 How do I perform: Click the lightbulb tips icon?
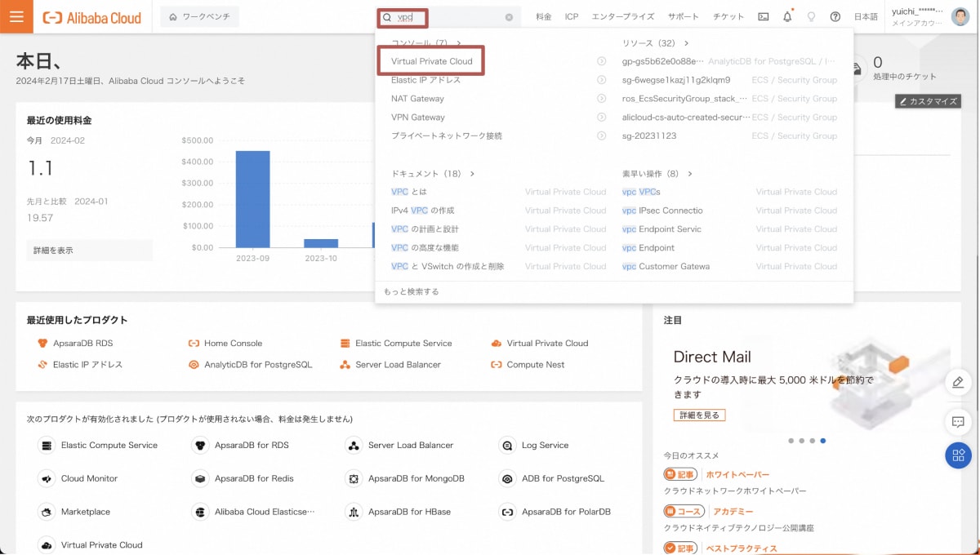(x=811, y=16)
